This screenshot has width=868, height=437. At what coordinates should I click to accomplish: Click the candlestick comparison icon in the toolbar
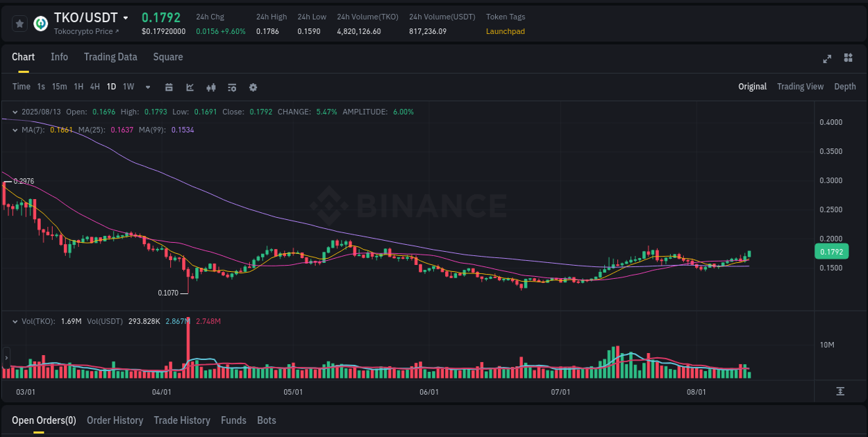210,87
